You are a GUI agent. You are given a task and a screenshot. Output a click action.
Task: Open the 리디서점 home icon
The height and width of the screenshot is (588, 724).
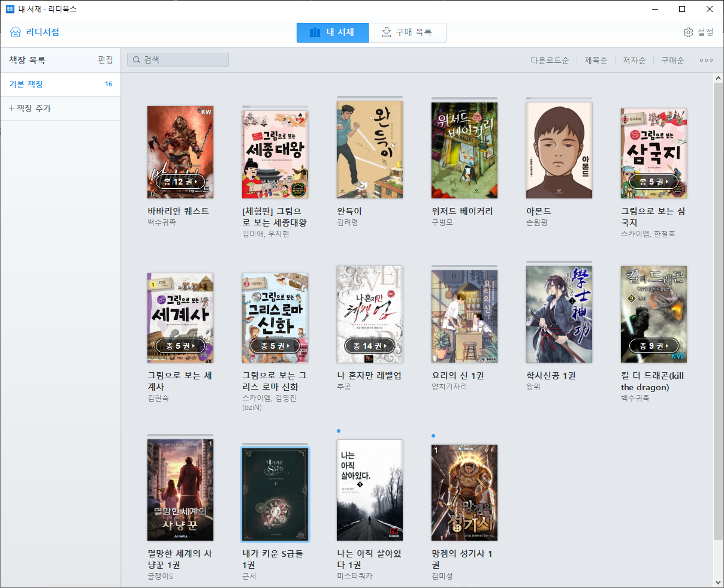(x=15, y=32)
